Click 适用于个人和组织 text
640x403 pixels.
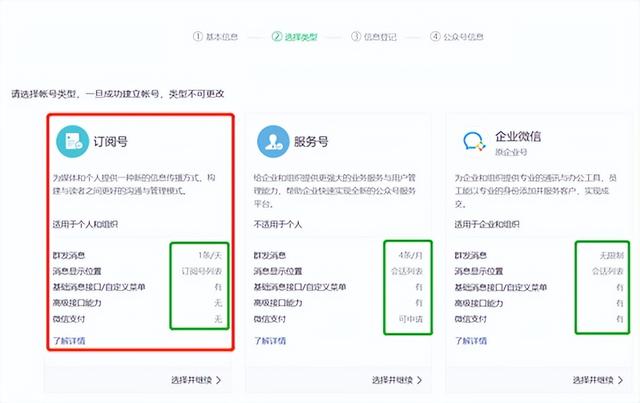click(x=85, y=224)
